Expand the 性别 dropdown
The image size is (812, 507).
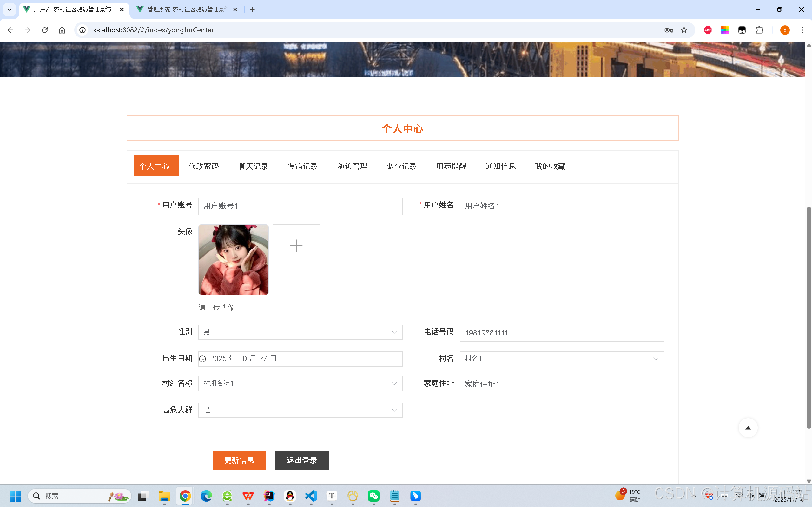tap(300, 332)
